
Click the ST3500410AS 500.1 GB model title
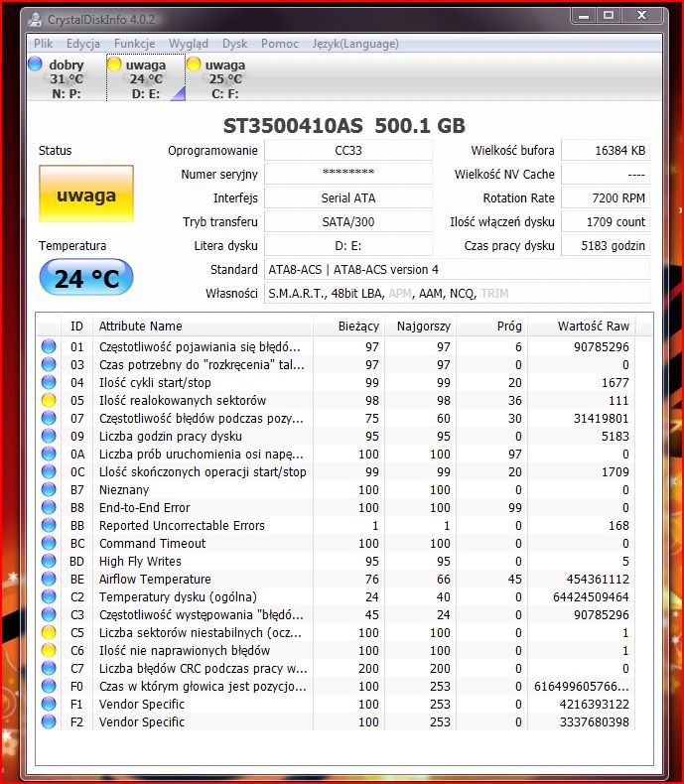tap(344, 125)
